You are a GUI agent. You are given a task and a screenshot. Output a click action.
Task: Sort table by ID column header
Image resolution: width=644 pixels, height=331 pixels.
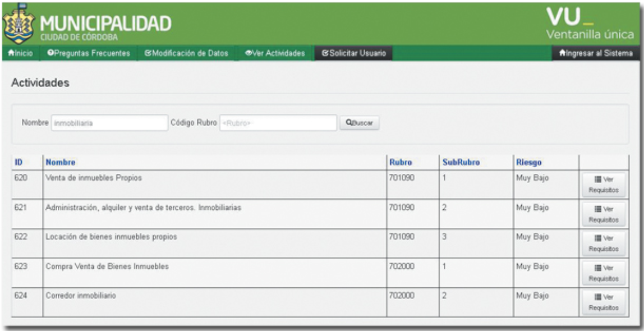(x=19, y=163)
